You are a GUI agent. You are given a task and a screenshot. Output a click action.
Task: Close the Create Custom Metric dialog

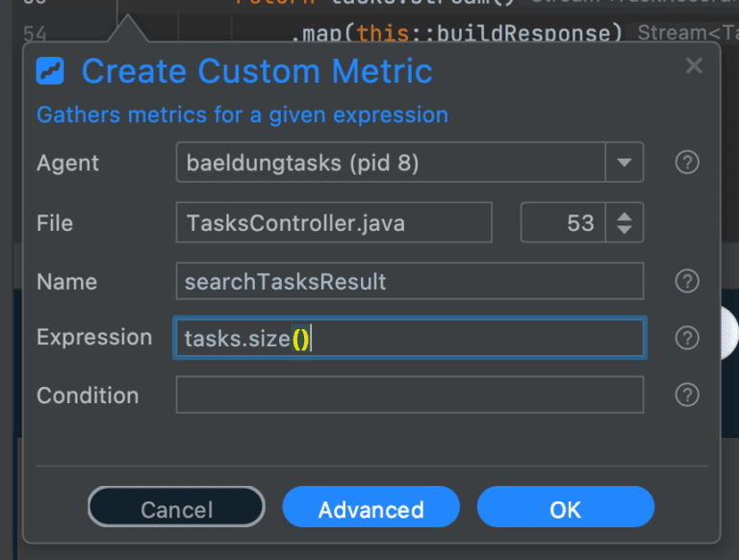coord(694,65)
